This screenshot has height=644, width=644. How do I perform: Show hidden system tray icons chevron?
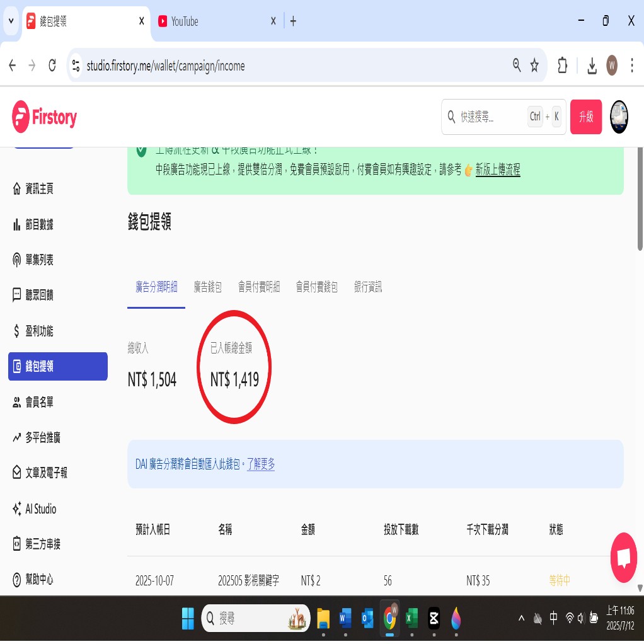(522, 618)
